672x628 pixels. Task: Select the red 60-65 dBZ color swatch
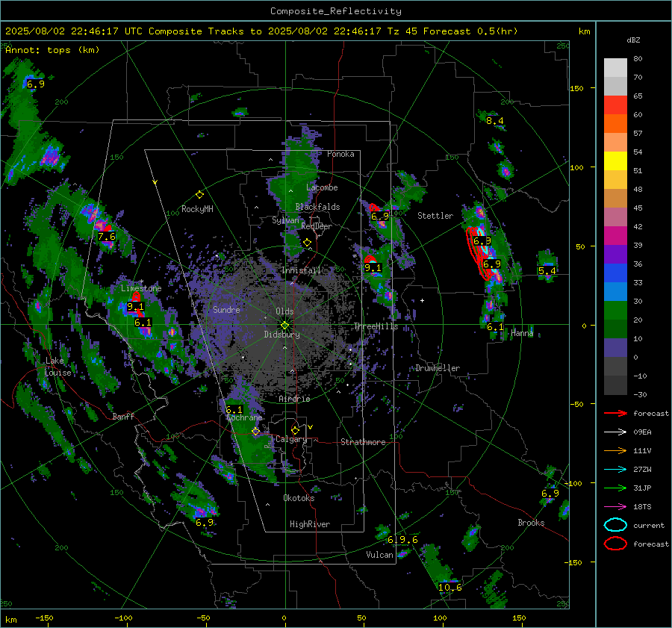[x=615, y=105]
